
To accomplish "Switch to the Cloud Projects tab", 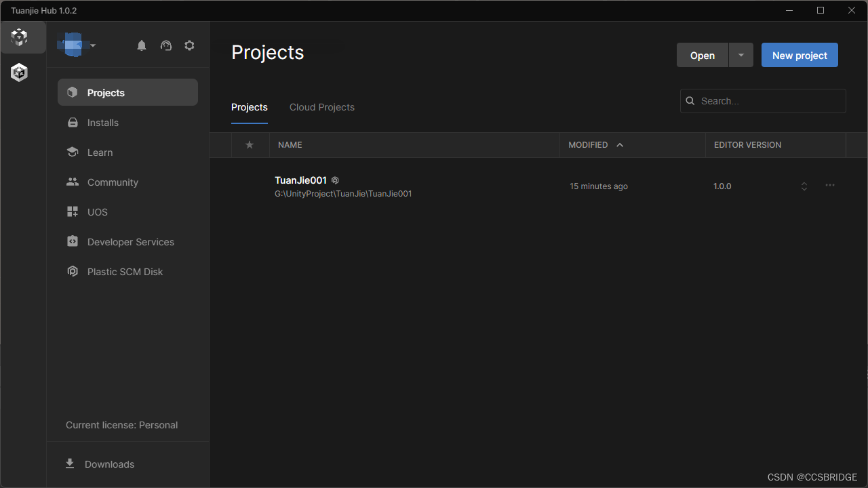I will coord(322,107).
